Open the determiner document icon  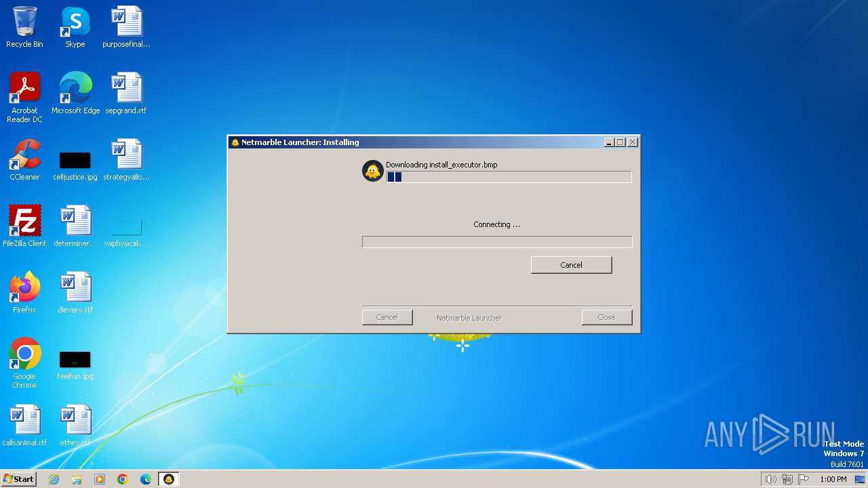(x=75, y=226)
